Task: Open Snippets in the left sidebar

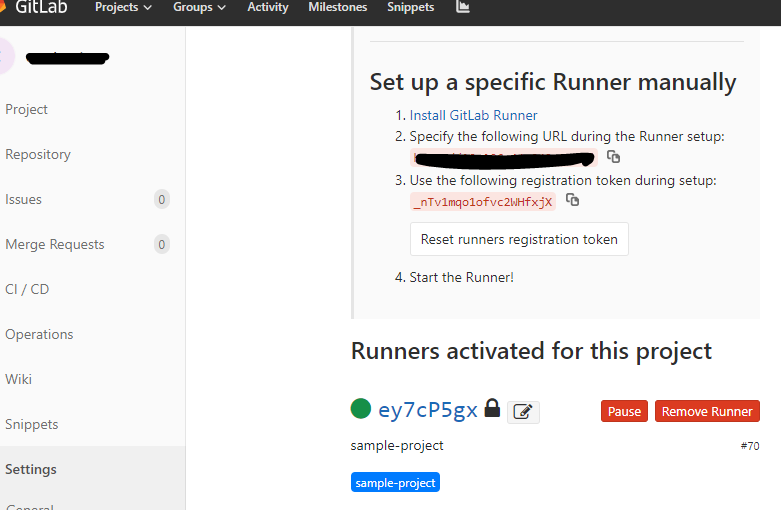Action: pyautogui.click(x=31, y=424)
